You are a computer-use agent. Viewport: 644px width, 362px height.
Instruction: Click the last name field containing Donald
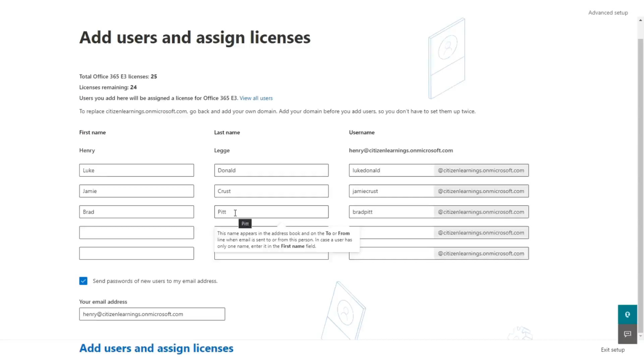tap(271, 170)
